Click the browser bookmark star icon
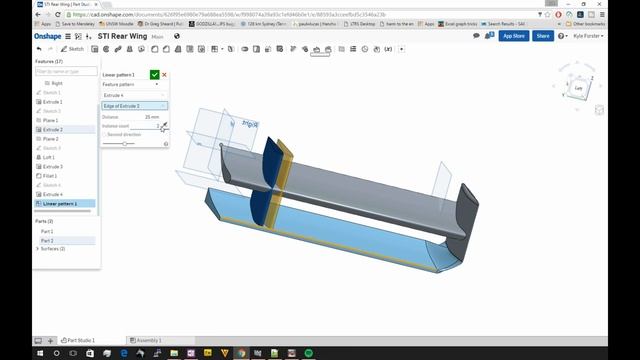This screenshot has height=360, width=640. [548, 14]
